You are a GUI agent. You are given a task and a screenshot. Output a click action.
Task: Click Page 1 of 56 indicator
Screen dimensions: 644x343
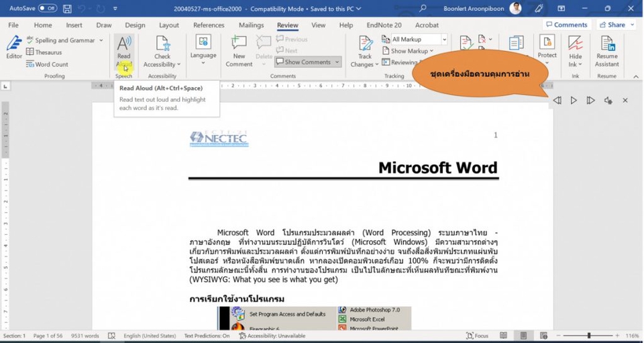tap(48, 336)
